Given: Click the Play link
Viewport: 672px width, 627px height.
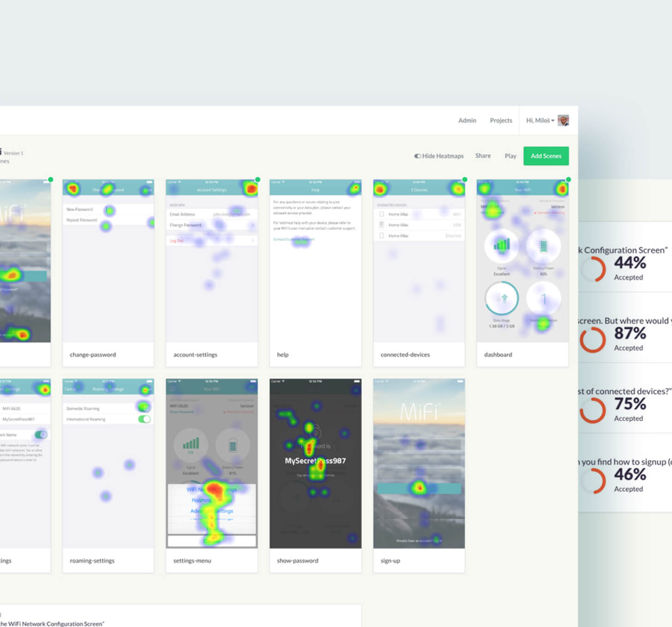Looking at the screenshot, I should click(510, 156).
